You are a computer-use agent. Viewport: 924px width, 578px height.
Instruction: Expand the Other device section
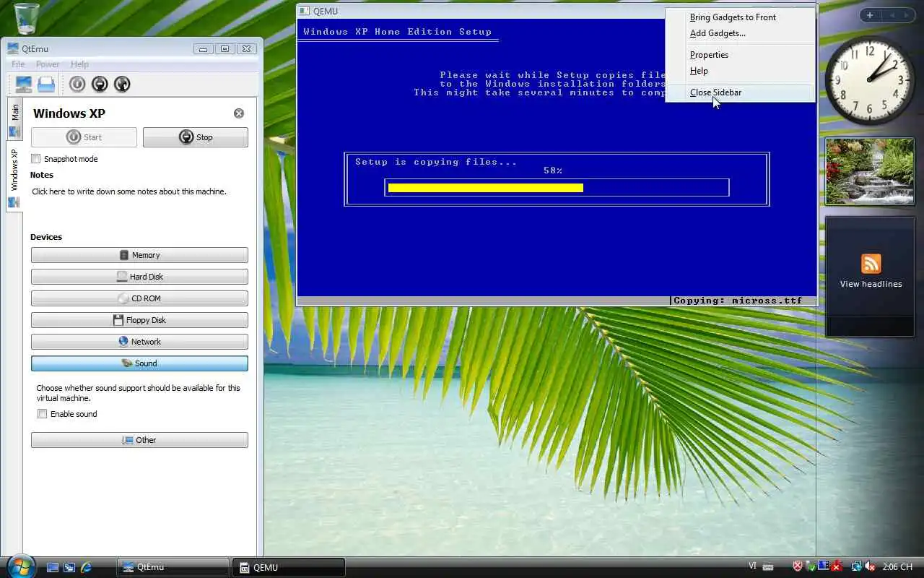point(139,440)
